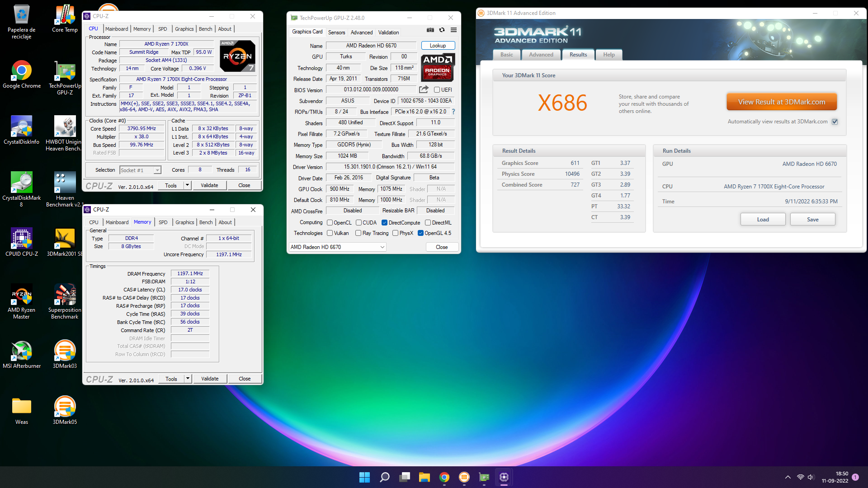Screen dimensions: 868x488
Task: Open the Core Temp desktop shortcut
Action: click(x=65, y=19)
